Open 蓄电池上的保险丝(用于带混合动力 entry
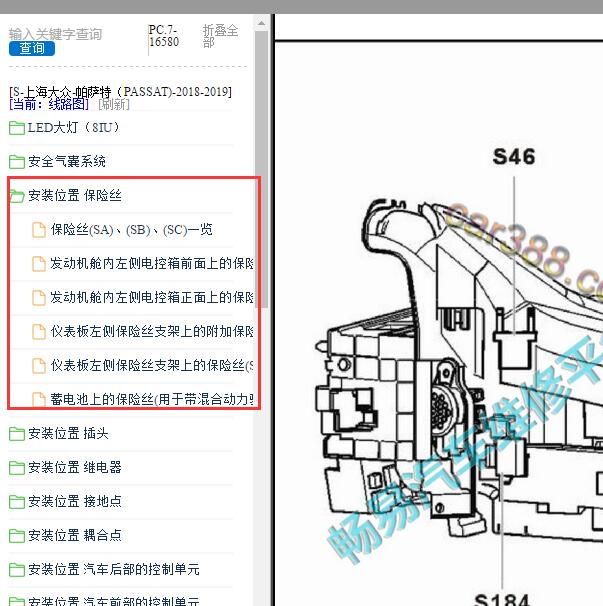The height and width of the screenshot is (606, 603). [x=152, y=399]
